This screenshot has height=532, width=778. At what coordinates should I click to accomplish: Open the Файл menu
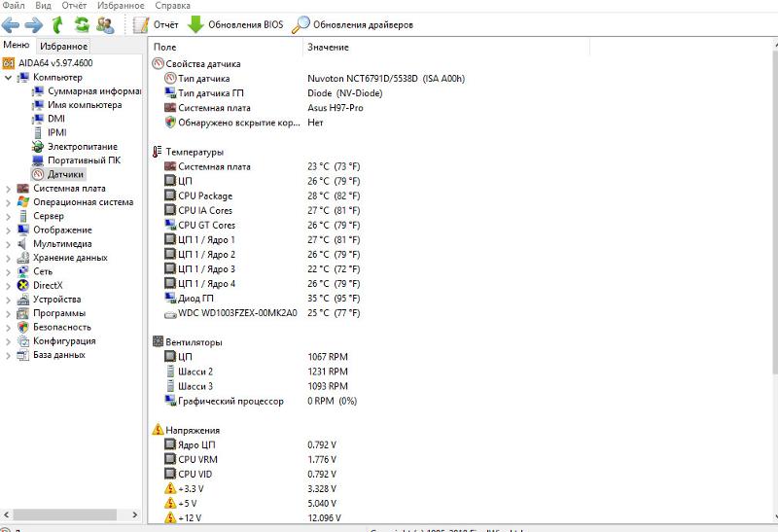click(14, 6)
